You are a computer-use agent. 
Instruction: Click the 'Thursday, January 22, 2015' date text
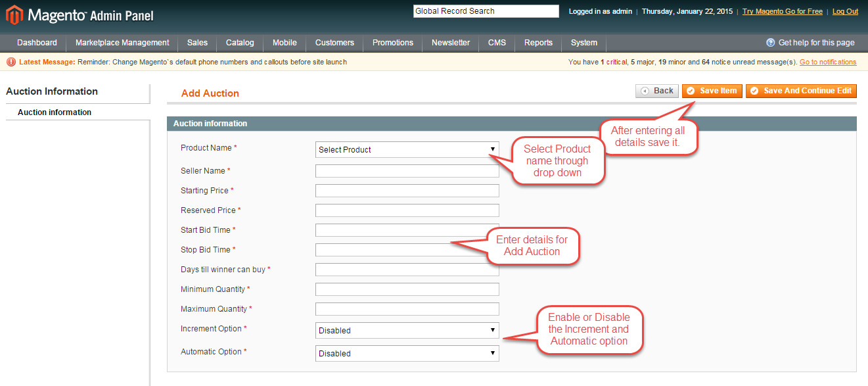687,11
